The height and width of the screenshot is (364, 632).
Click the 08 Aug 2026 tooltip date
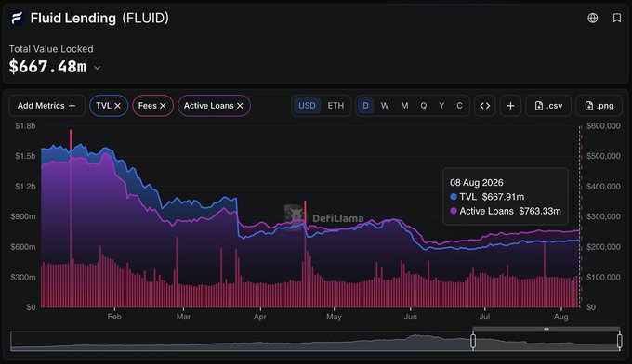477,182
